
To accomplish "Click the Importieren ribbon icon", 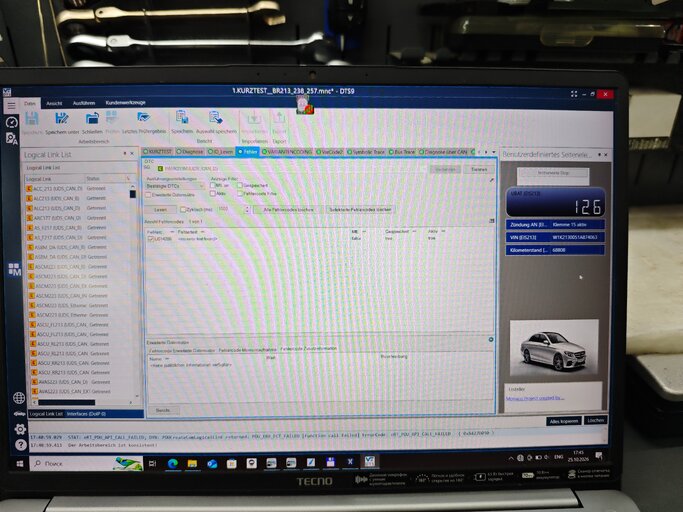I will tap(254, 119).
